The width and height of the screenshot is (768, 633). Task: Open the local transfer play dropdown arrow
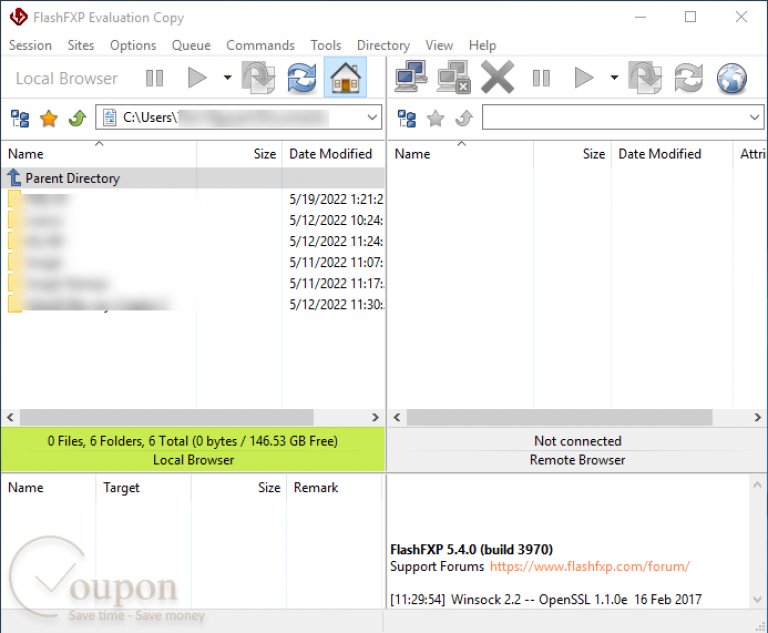coord(227,77)
